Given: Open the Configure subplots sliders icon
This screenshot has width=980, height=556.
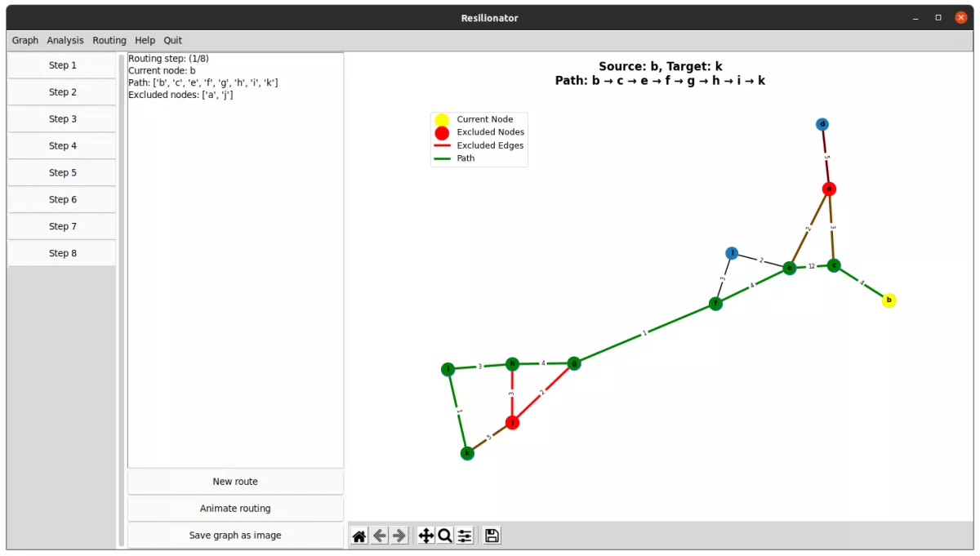Looking at the screenshot, I should click(465, 536).
